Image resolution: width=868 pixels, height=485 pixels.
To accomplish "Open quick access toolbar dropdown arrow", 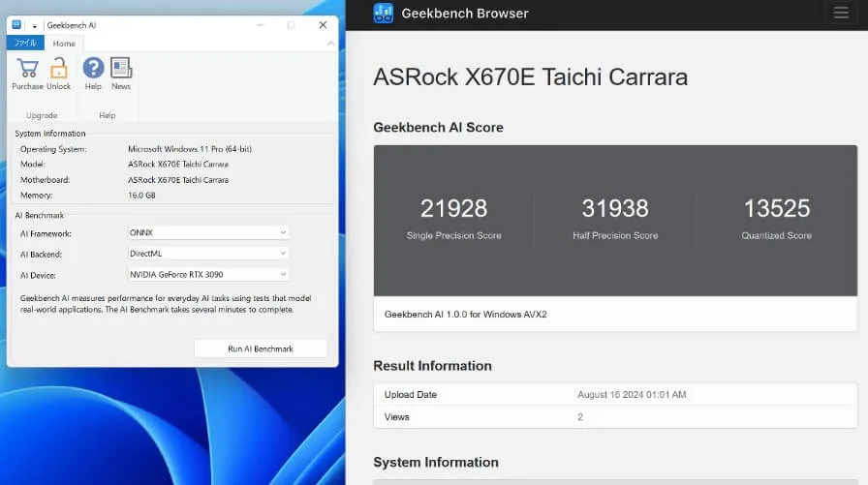I will click(x=34, y=26).
